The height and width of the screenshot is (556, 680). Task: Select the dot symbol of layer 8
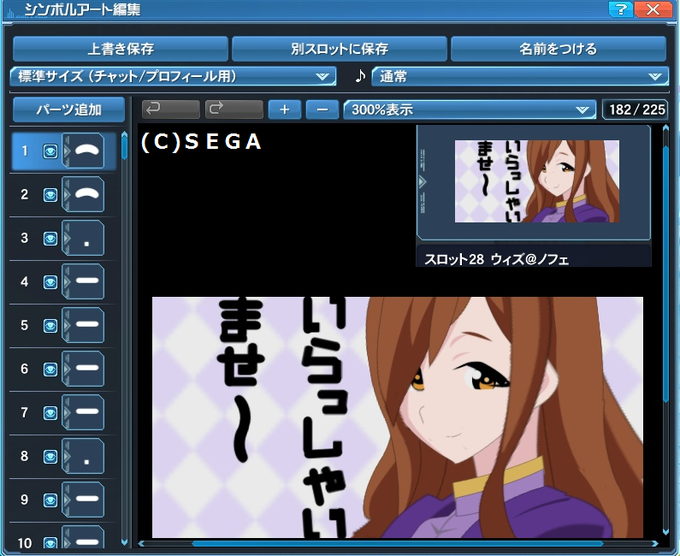coord(83,456)
